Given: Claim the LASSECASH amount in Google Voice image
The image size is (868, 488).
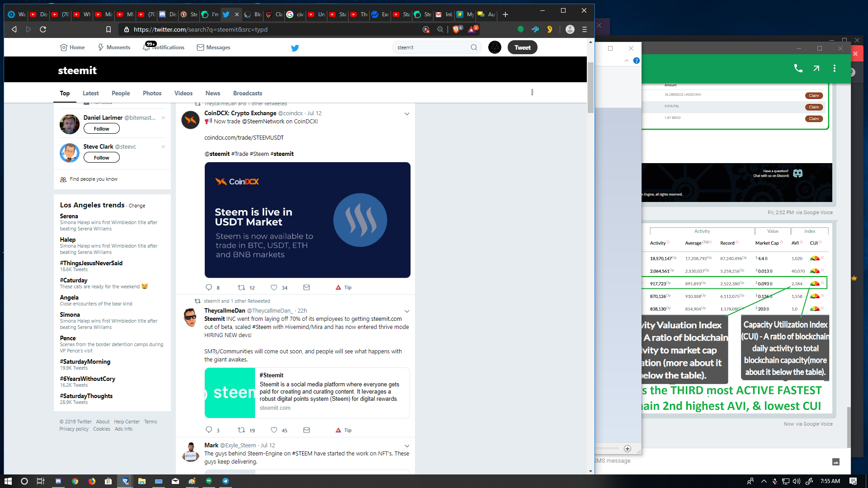Looking at the screenshot, I should click(814, 96).
